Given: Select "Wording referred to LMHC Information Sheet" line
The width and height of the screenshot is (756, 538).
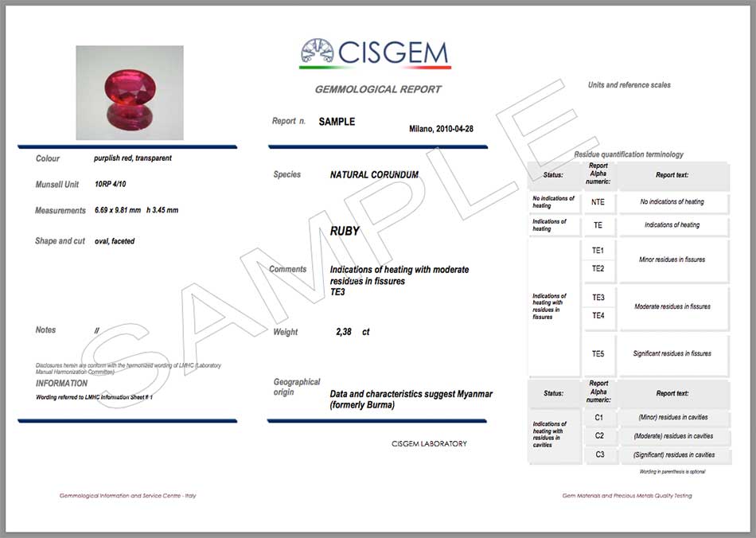Looking at the screenshot, I should (x=94, y=397).
